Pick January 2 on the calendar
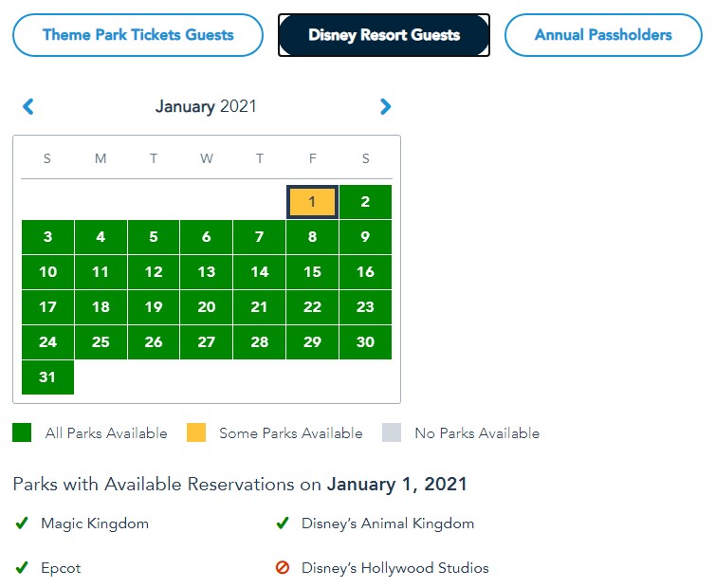The width and height of the screenshot is (715, 588). coord(365,202)
